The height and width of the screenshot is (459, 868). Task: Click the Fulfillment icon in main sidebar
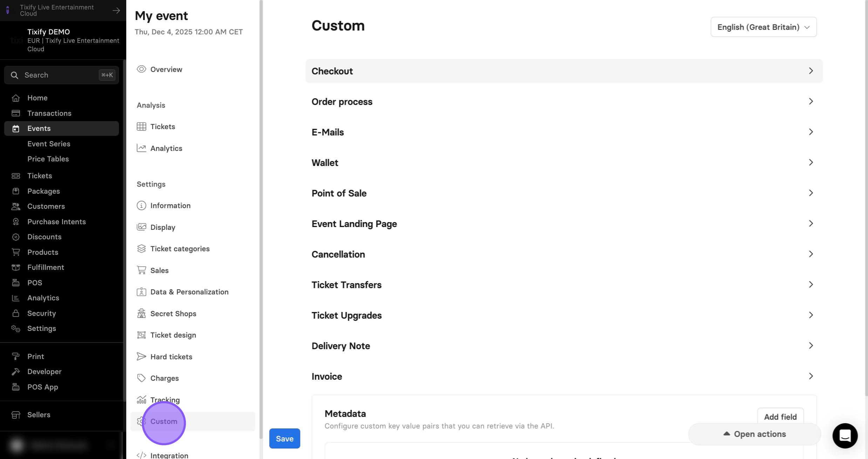[16, 267]
